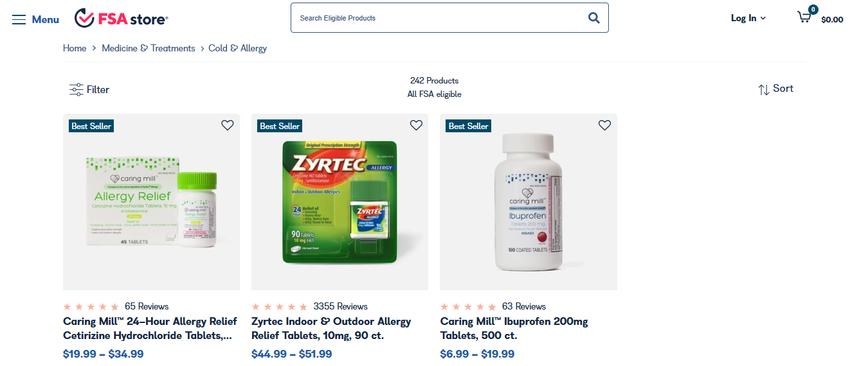Click the FSA Store logo
The image size is (868, 366).
coord(122,19)
